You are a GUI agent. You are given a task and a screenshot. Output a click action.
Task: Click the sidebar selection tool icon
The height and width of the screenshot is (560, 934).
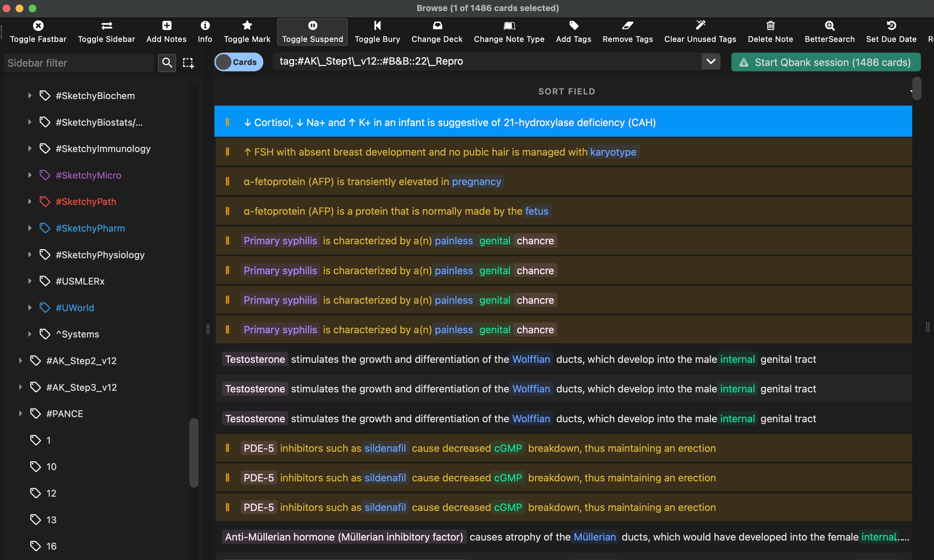[x=188, y=63]
